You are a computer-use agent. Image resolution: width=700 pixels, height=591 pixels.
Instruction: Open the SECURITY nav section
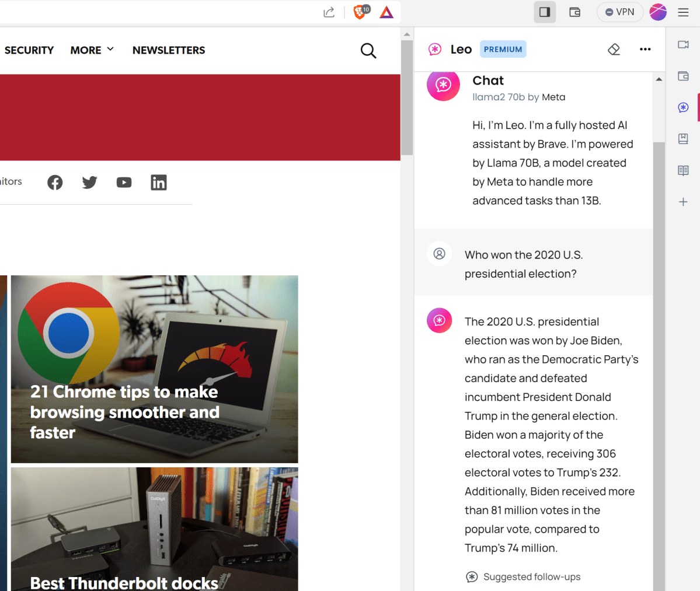(29, 50)
